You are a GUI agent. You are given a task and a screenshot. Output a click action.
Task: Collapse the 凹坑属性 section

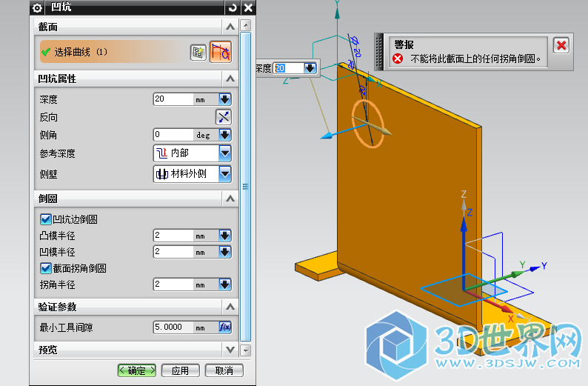pos(230,79)
